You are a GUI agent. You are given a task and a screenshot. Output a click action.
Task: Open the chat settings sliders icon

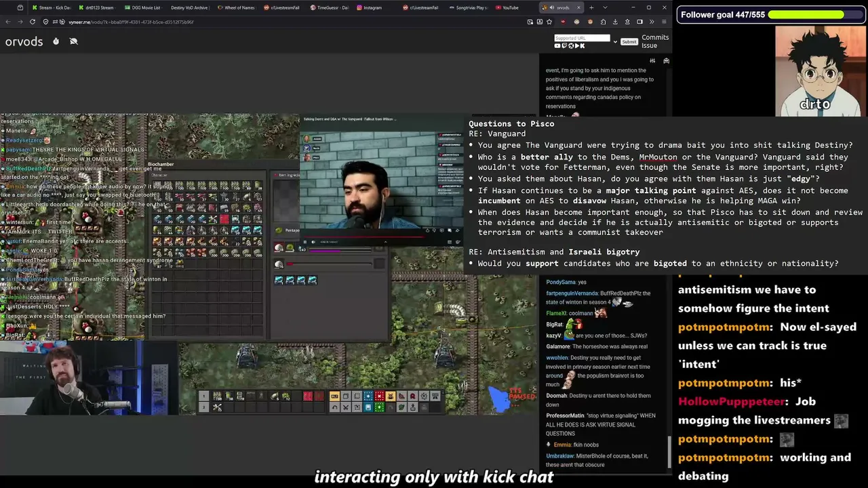click(x=653, y=60)
